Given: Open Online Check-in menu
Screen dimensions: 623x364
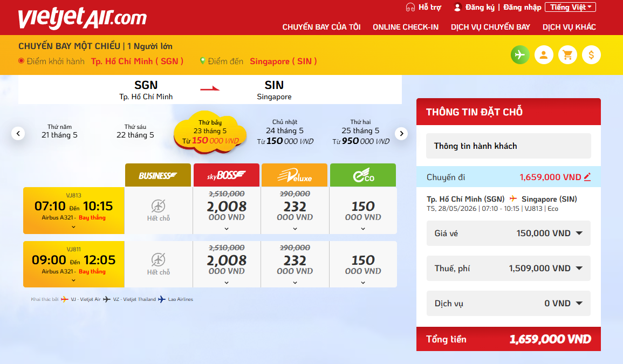Looking at the screenshot, I should 406,27.
